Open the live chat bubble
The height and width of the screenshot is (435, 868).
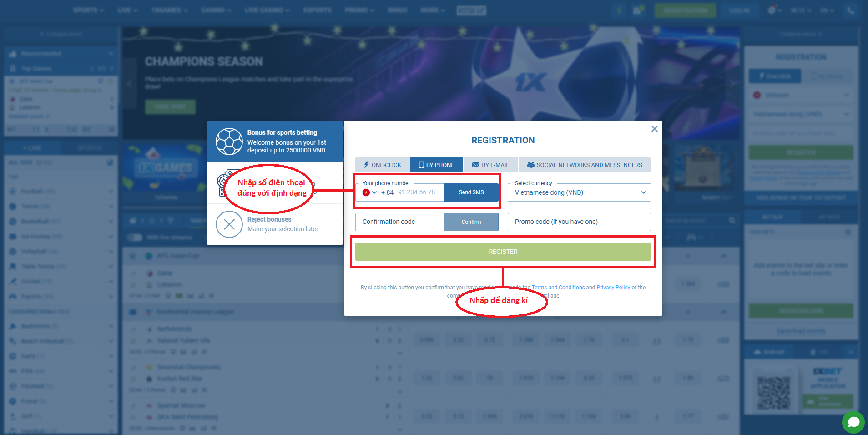(853, 422)
